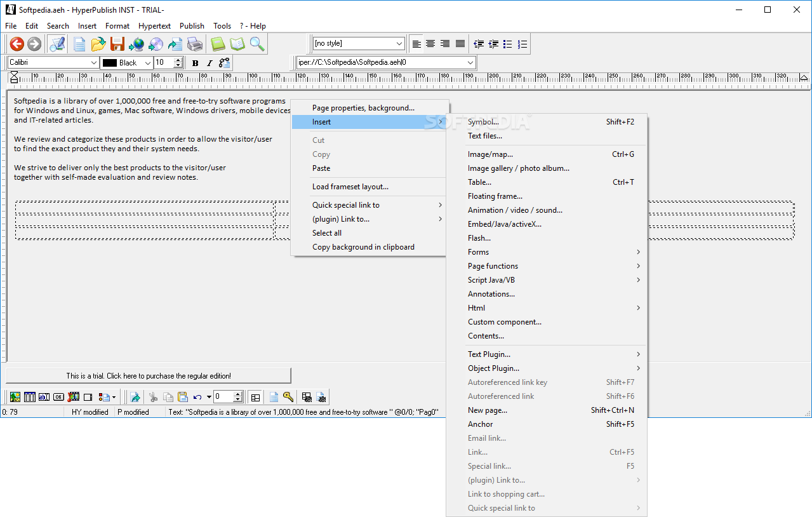The image size is (812, 517).
Task: Click the decrease indent icon
Action: coord(479,44)
